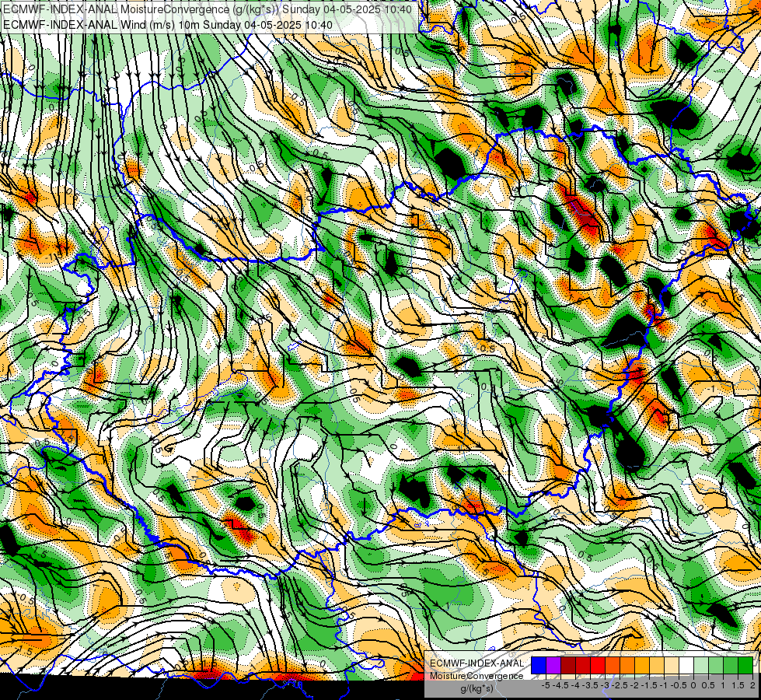Click the "g/(kg*s)" unit label in legend
The height and width of the screenshot is (700, 761).
coord(476,689)
